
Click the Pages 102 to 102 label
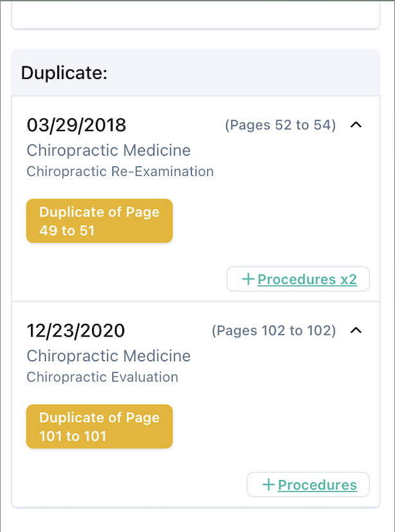point(273,331)
